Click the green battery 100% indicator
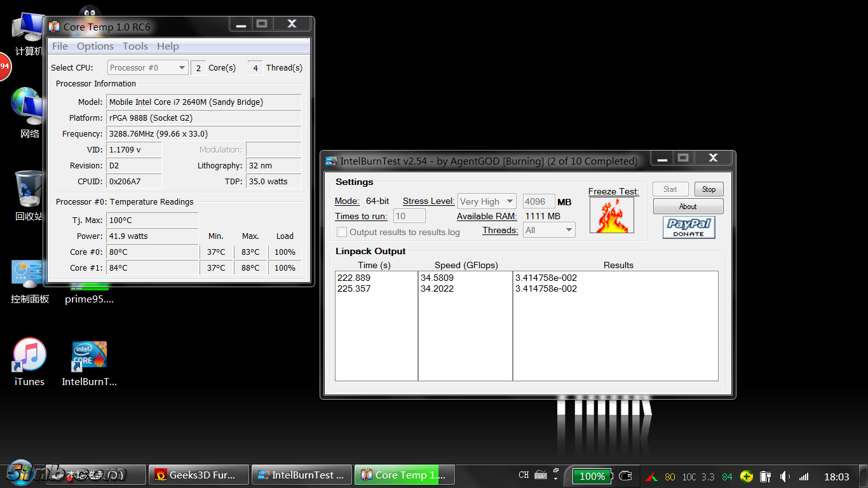Screen dimensions: 868x488 [592, 476]
